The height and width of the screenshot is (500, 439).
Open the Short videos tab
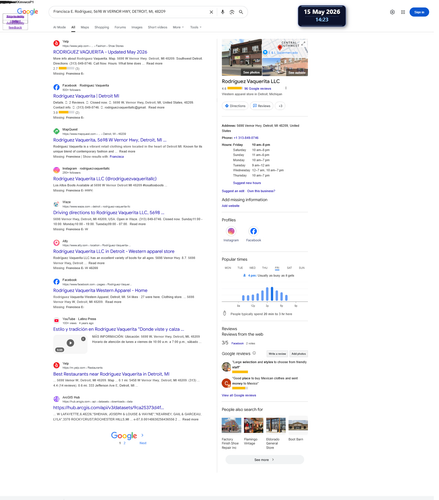click(x=157, y=27)
